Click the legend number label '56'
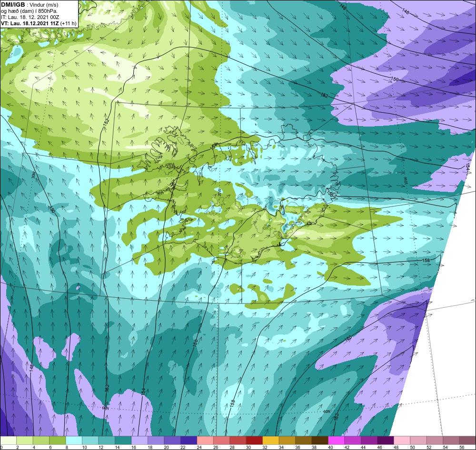Image resolution: width=476 pixels, height=450 pixels. (462, 447)
